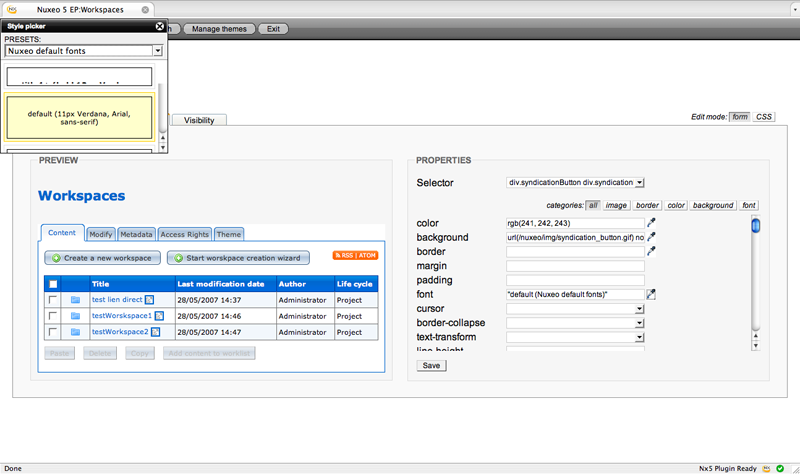Open the cursor property dropdown

pyautogui.click(x=575, y=309)
